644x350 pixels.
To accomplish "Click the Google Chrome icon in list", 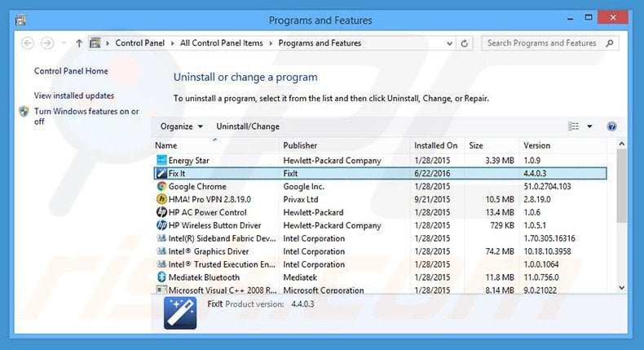I will (162, 186).
